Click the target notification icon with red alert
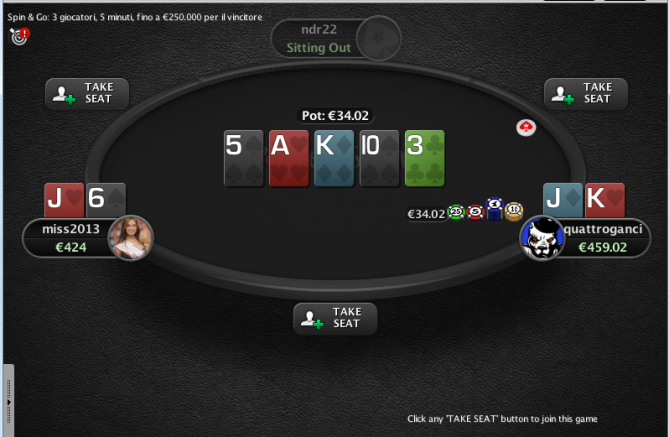The image size is (670, 437). coord(19,36)
